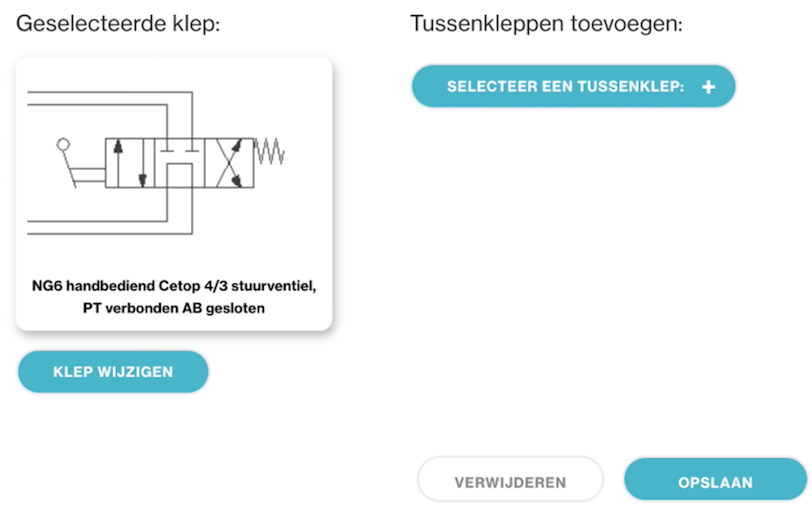Click the text PT verbonden AB gesloten
The image size is (812, 508).
[x=174, y=308]
